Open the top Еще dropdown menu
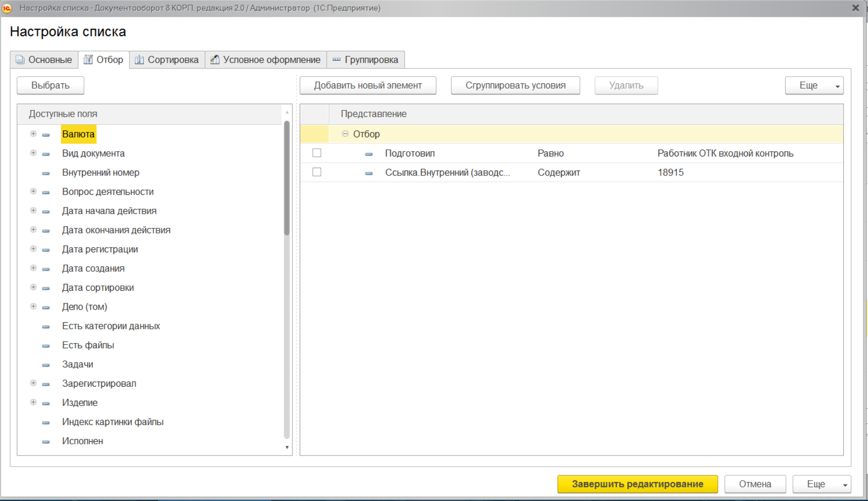868x501 pixels. coord(814,86)
